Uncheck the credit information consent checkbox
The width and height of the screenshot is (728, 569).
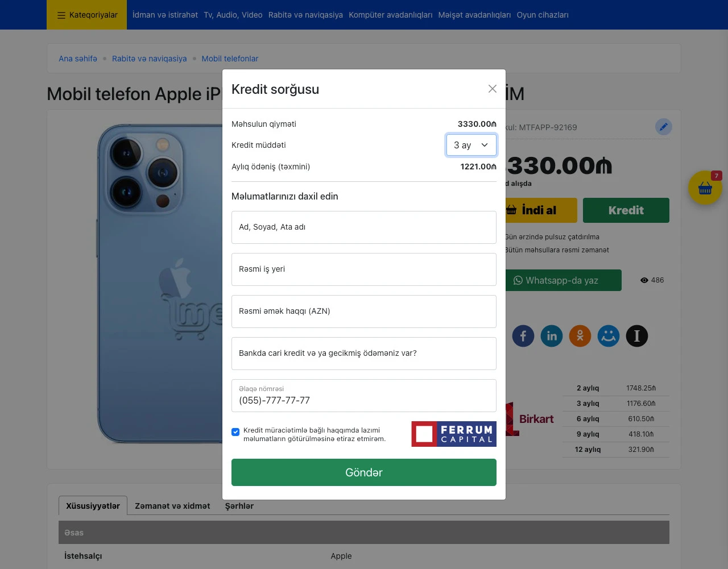pos(235,432)
